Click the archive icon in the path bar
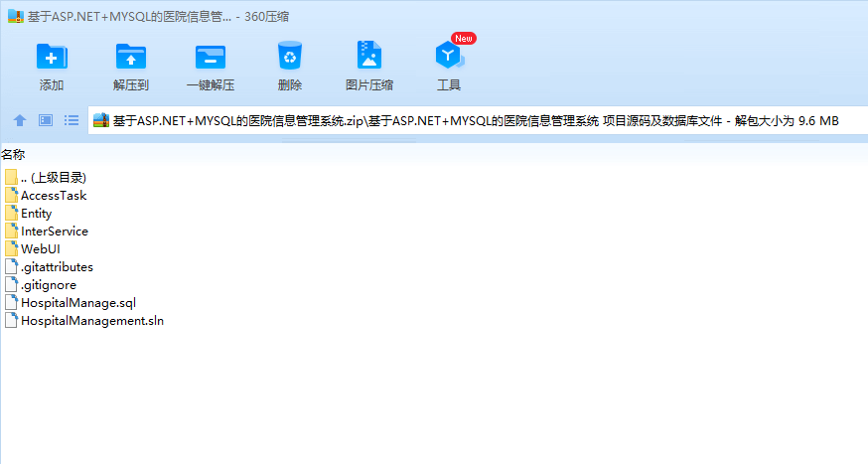This screenshot has width=868, height=464. [100, 120]
